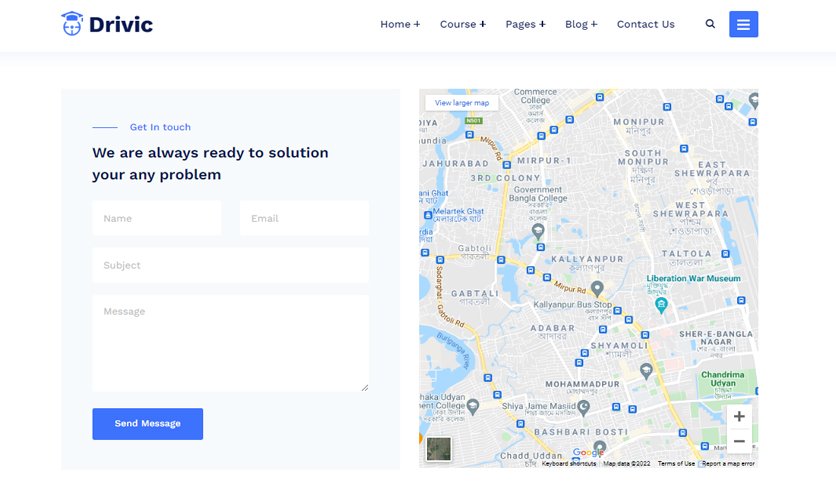
Task: Click the Taltola bus stop icon
Action: coord(725,254)
